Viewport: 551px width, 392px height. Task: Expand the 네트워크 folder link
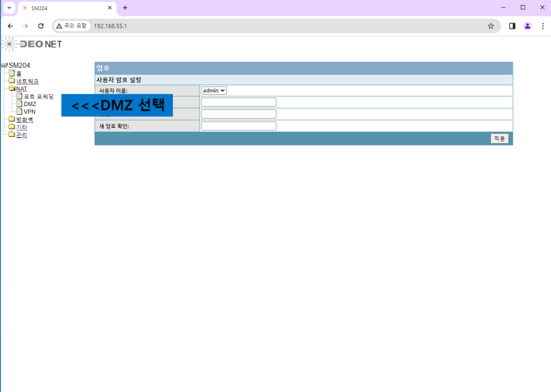27,81
